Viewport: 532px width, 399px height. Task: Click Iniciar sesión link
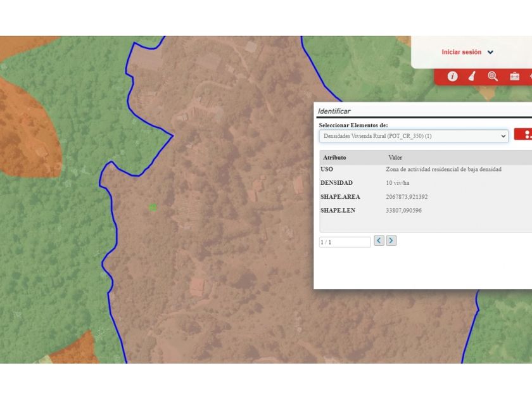pyautogui.click(x=461, y=52)
